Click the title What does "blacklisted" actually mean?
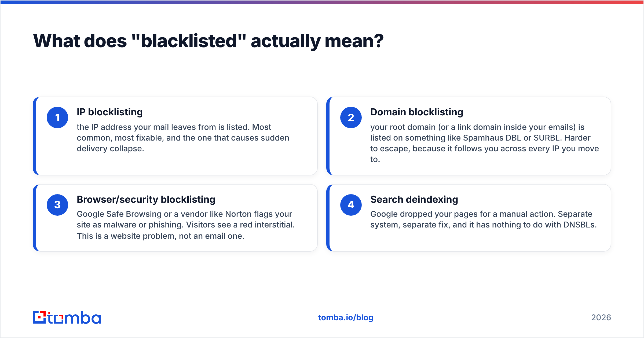 (x=208, y=41)
